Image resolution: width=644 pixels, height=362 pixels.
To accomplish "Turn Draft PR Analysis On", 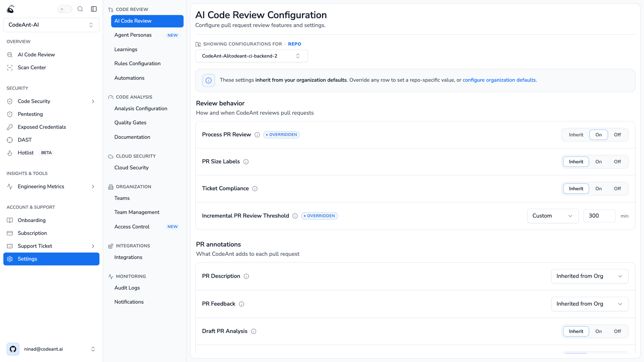I will (x=599, y=331).
